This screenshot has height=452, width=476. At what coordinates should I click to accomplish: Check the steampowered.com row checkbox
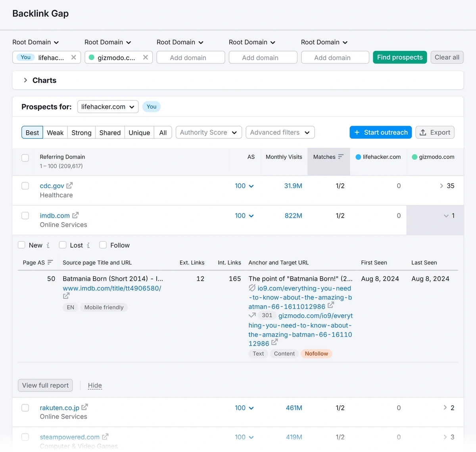(x=25, y=437)
